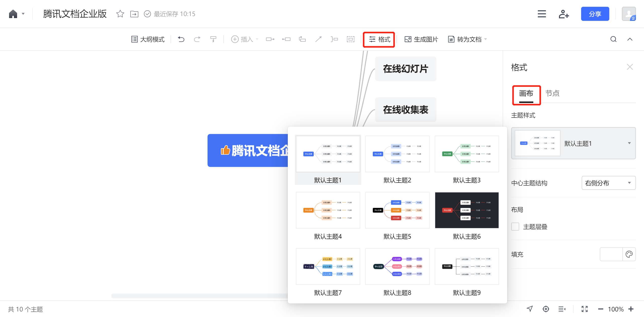Screen dimensions: 644x317
Task: Click the fullscreen expand icon
Action: click(x=584, y=309)
